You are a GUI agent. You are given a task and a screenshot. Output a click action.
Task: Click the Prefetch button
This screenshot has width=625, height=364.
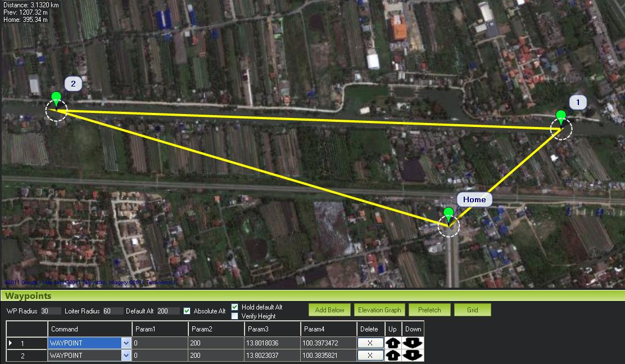429,310
